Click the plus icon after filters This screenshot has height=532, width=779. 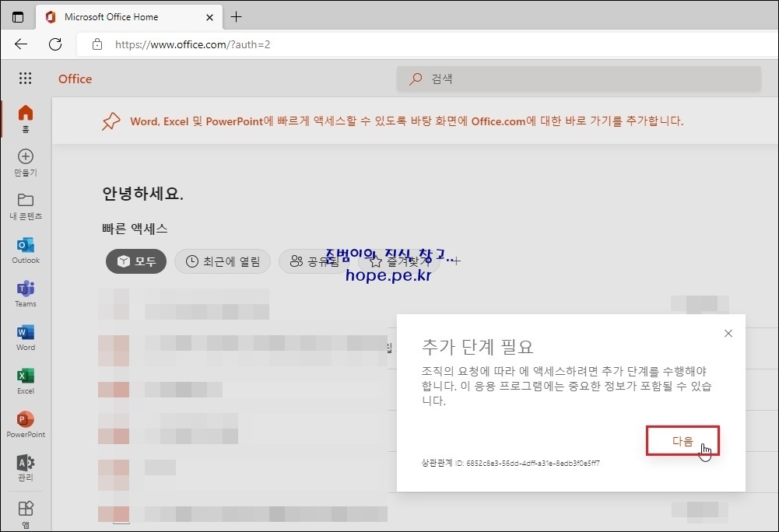[456, 261]
